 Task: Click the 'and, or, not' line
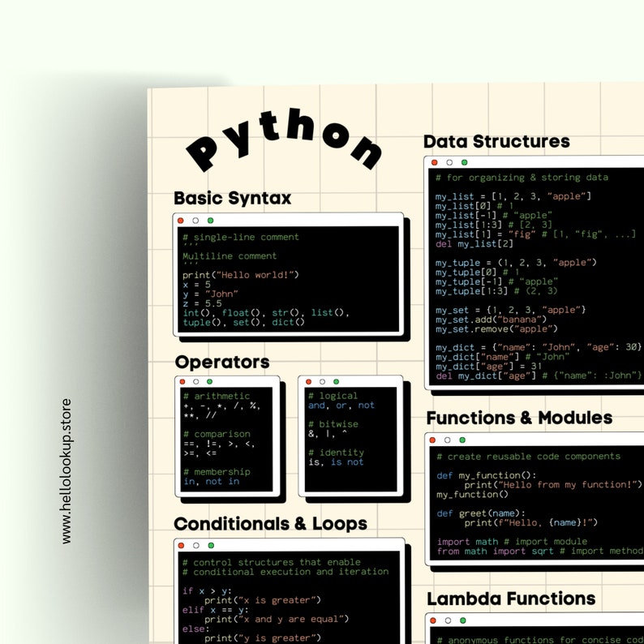point(341,406)
